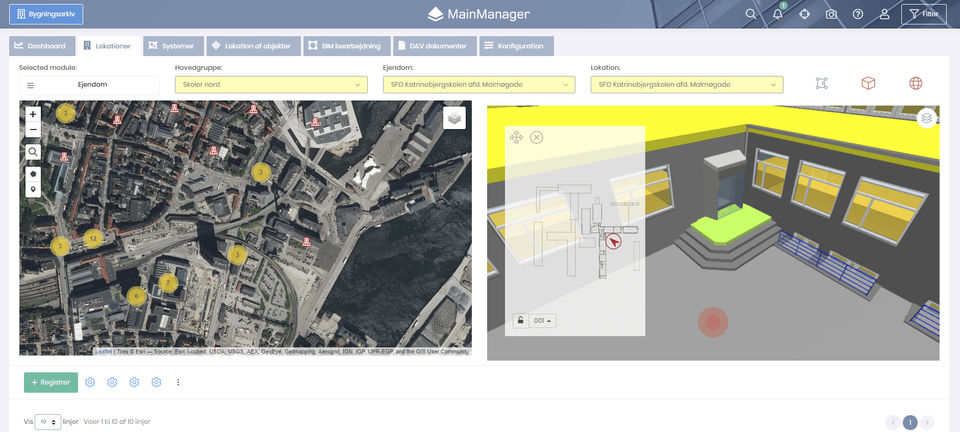The width and height of the screenshot is (960, 432).
Task: Close the minimap overlay panel
Action: 536,137
